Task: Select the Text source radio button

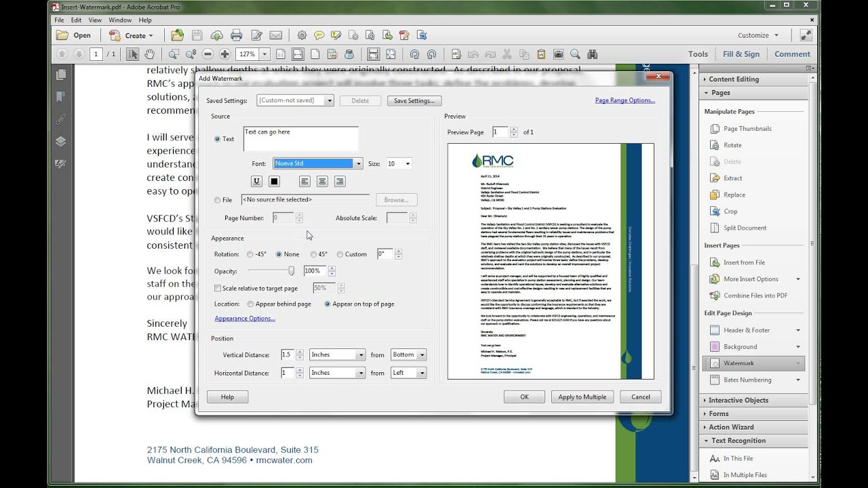Action: coord(218,139)
